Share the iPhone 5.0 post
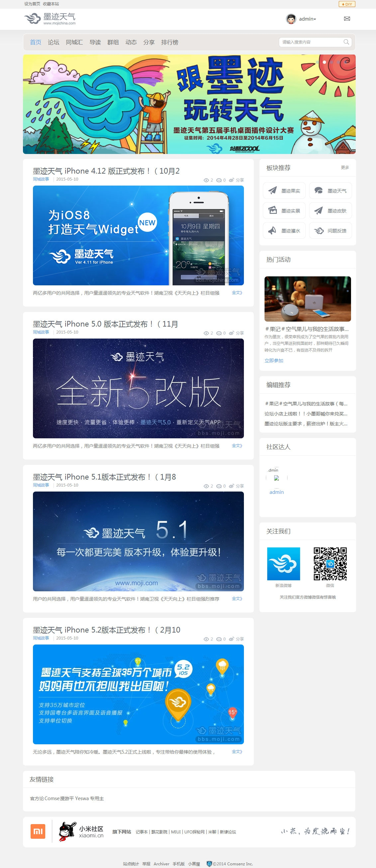Image resolution: width=376 pixels, height=868 pixels. pyautogui.click(x=236, y=333)
